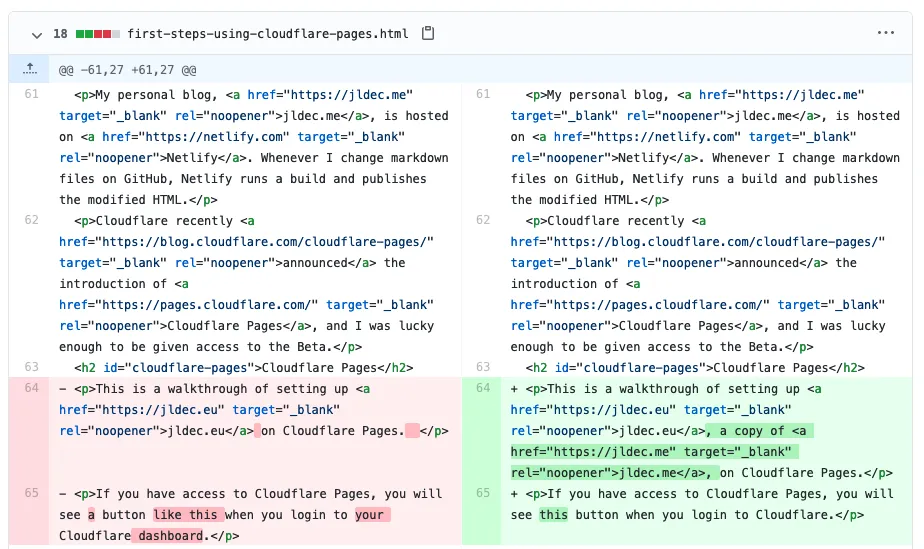Select right-side line number 62
Screen dimensions: 924x549
(x=483, y=220)
